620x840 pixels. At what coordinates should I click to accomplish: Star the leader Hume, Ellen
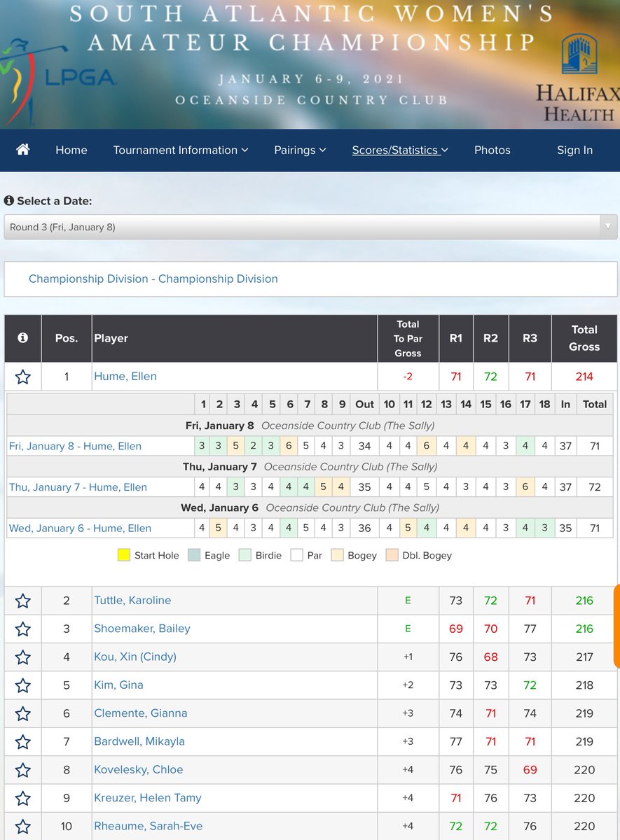click(22, 377)
